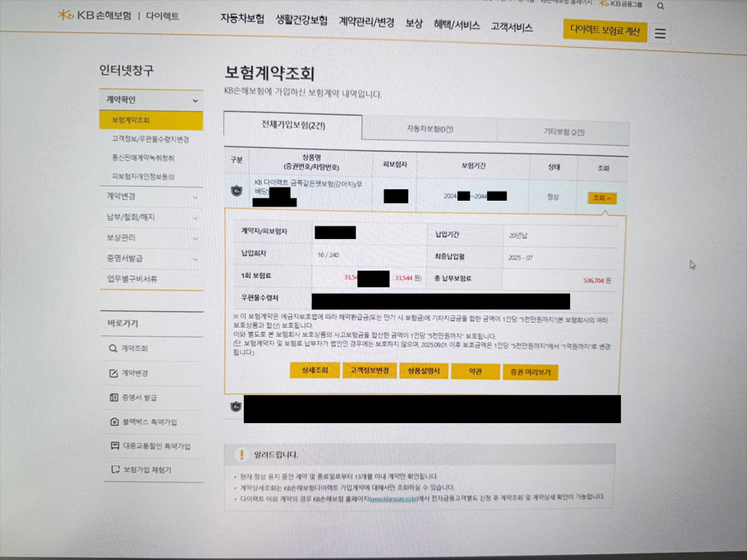This screenshot has width=747, height=560.
Task: Open the 보상 top menu
Action: [x=414, y=23]
